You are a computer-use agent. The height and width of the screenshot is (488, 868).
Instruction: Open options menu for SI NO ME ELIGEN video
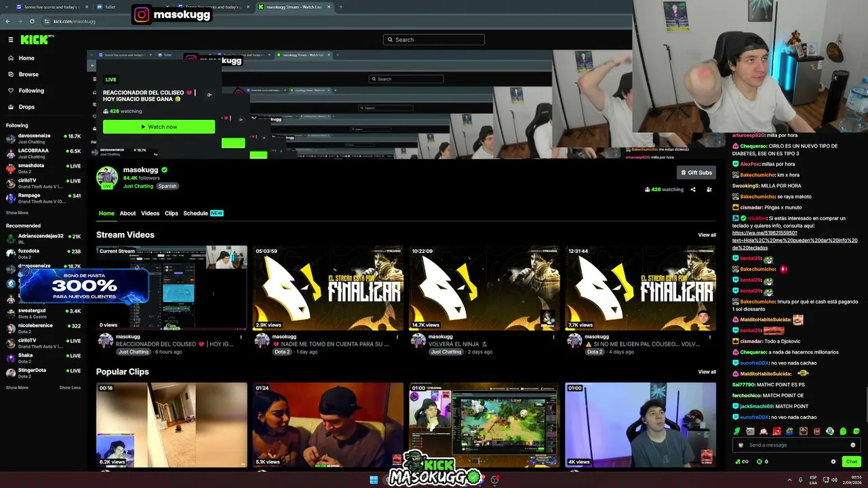710,337
